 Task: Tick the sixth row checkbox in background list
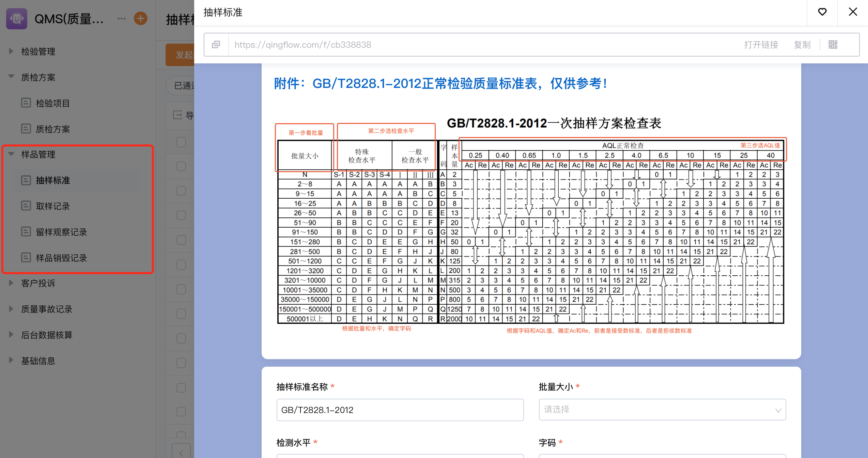tap(181, 265)
